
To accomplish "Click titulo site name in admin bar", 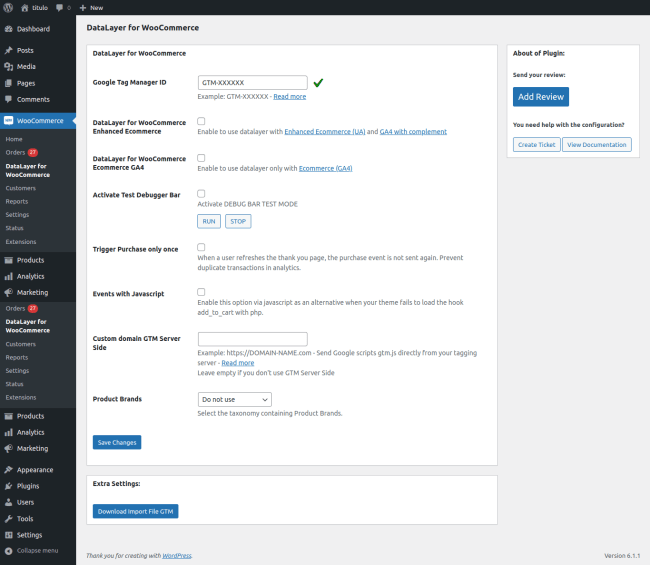I will coord(40,7).
